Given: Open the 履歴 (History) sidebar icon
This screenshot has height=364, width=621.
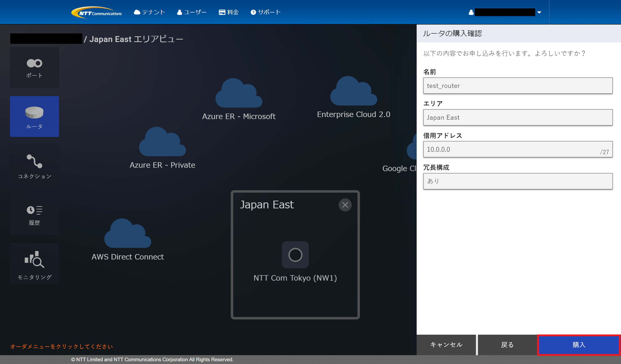Looking at the screenshot, I should point(34,215).
